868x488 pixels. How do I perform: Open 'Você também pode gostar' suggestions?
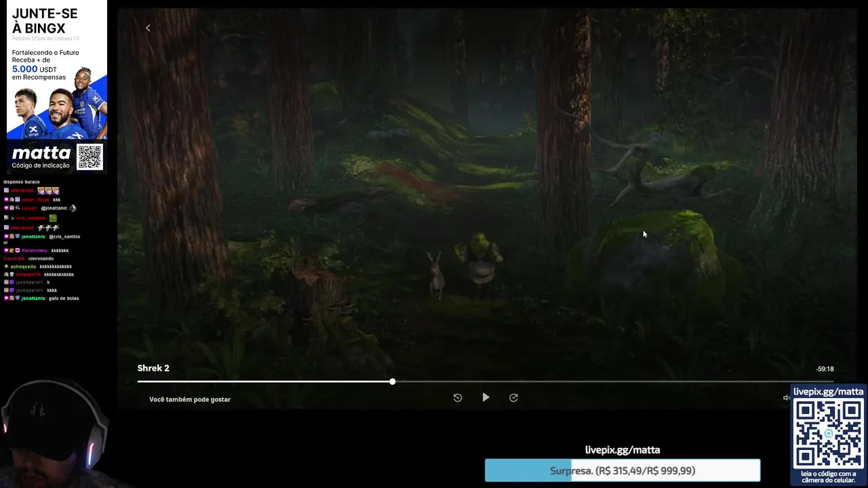pos(190,399)
